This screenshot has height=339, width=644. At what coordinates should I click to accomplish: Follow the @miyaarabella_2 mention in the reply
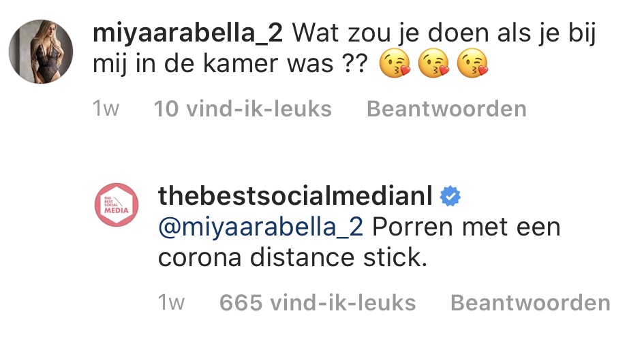(261, 227)
